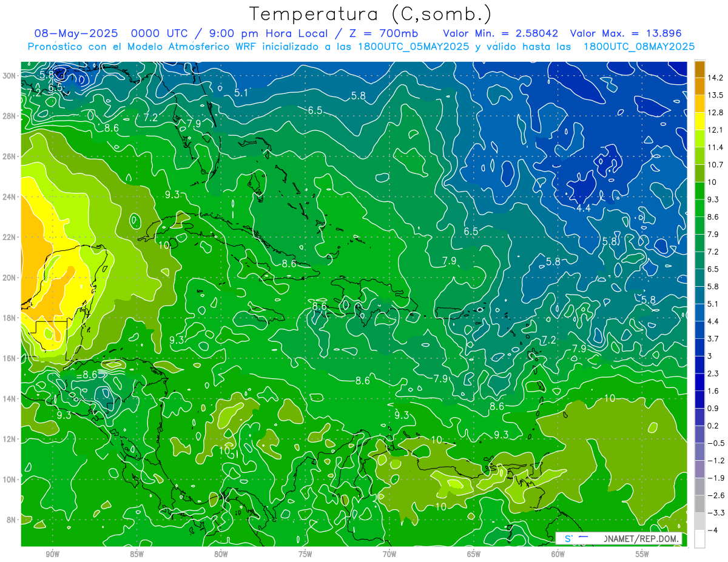Click the -0.5 label on the color bar
Image resolution: width=728 pixels, height=562 pixels.
click(x=716, y=443)
